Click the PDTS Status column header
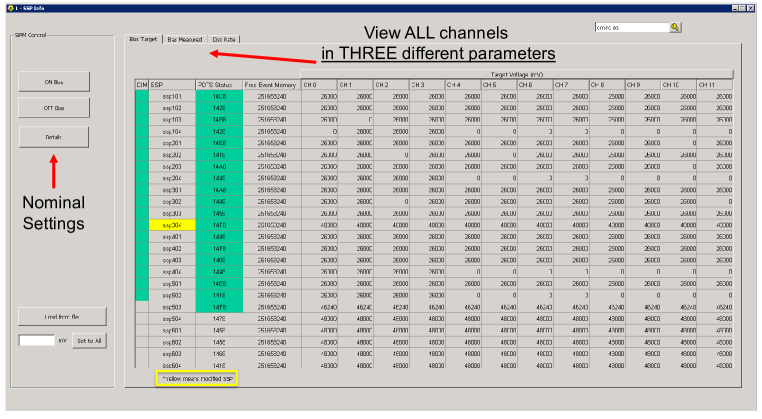Viewport: 762px width, 419px height. [x=219, y=85]
